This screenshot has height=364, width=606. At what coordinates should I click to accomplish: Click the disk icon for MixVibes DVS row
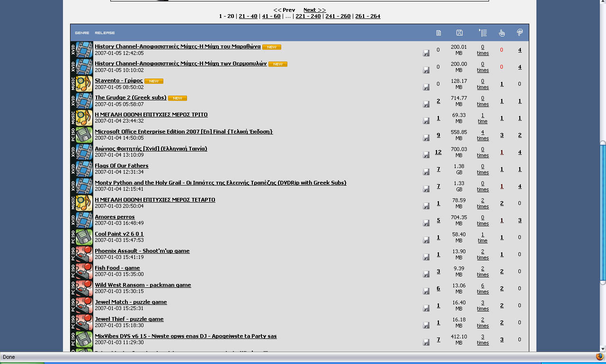pos(426,343)
